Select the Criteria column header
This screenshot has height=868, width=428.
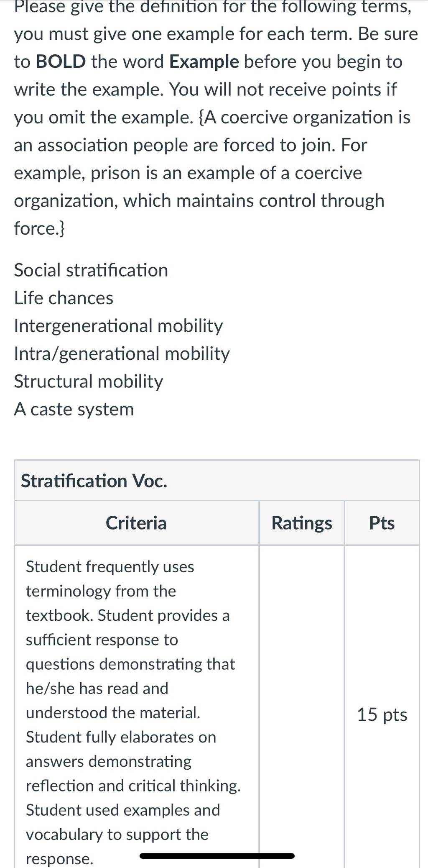136,523
